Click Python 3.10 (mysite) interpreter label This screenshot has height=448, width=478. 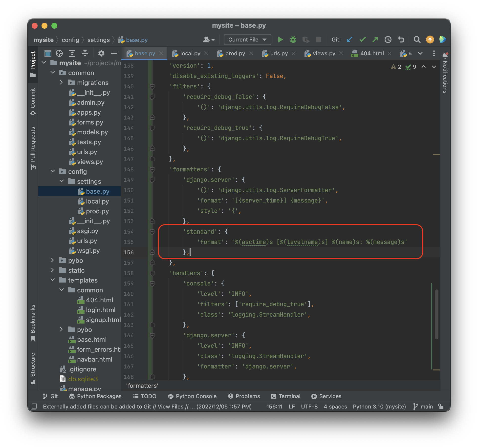tap(379, 407)
